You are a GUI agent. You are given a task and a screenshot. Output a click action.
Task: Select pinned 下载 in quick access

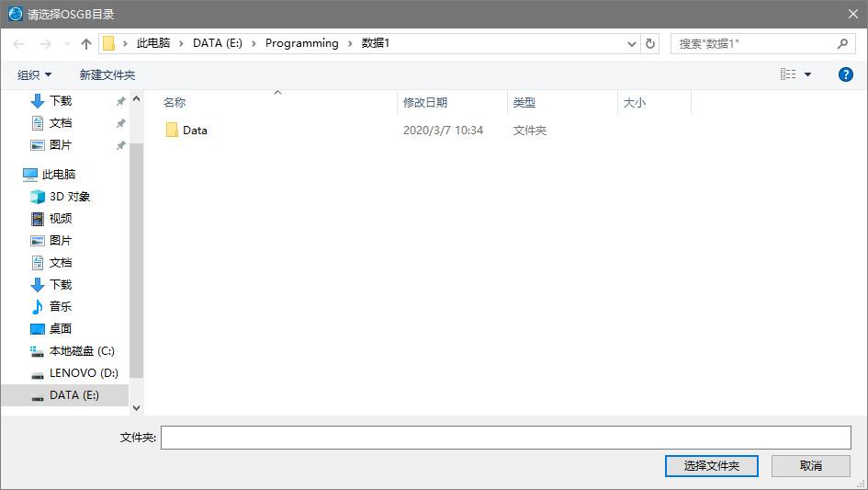pyautogui.click(x=61, y=101)
